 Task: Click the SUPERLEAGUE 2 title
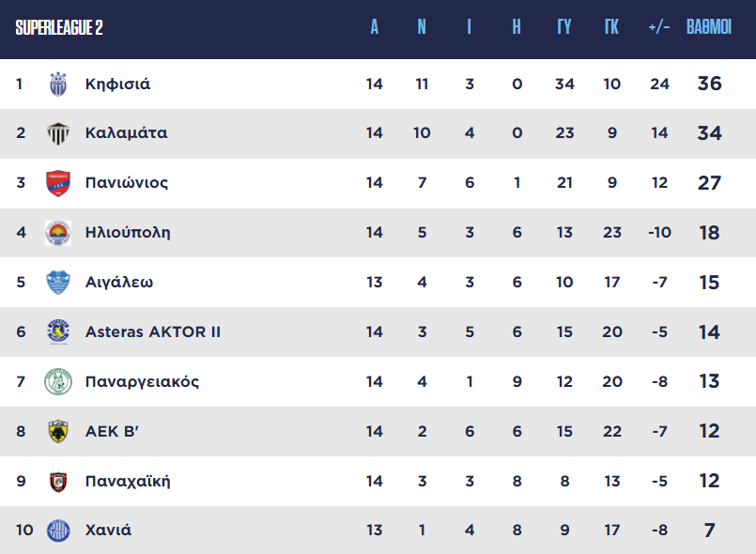click(59, 27)
